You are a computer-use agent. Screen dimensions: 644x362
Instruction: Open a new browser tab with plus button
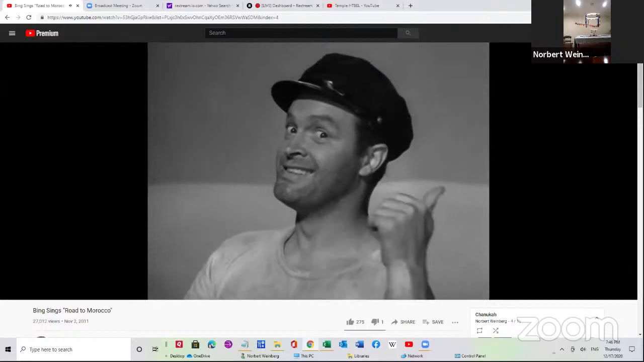tap(411, 6)
